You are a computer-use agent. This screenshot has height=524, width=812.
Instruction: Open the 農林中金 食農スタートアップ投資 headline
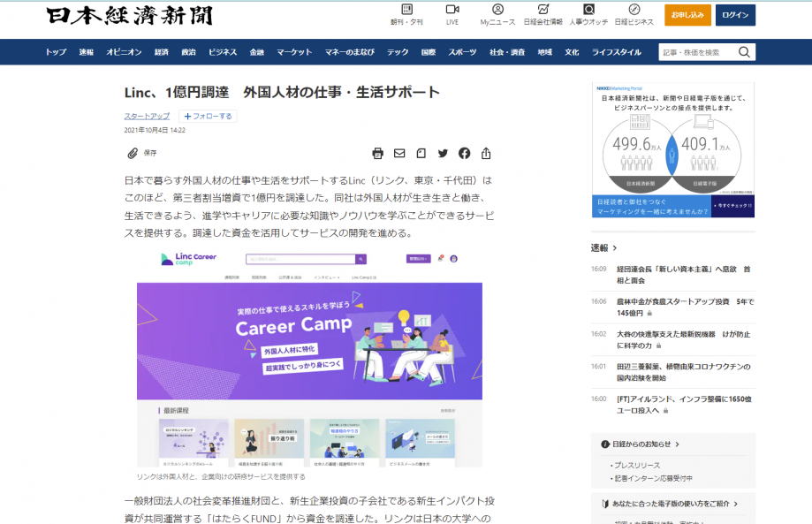[685, 307]
